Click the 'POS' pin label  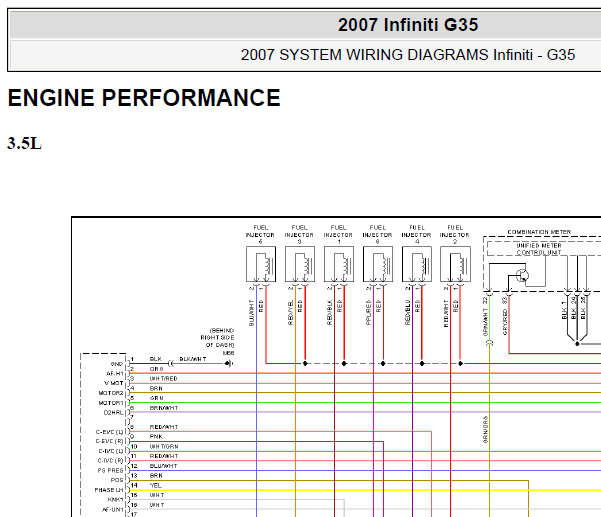[117, 480]
